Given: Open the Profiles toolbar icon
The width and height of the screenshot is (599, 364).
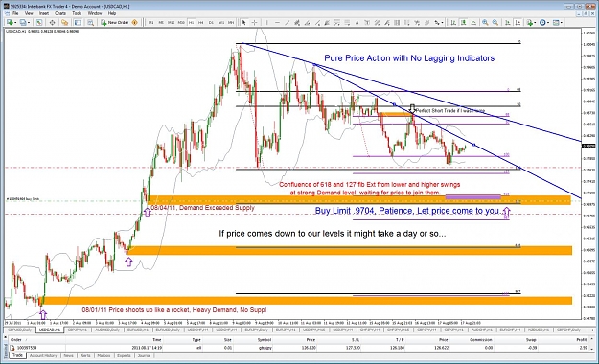Looking at the screenshot, I should (x=23, y=23).
